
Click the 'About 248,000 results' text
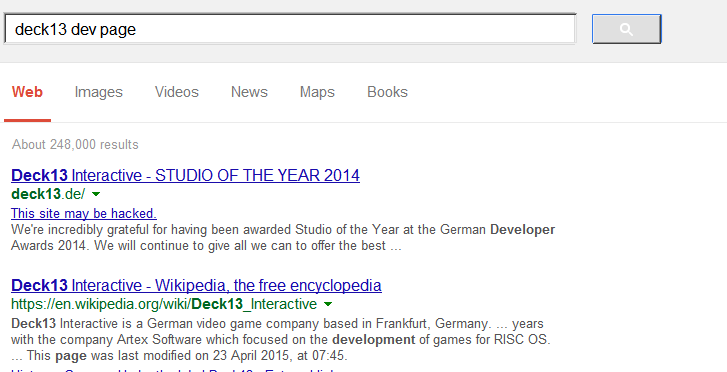[x=75, y=144]
